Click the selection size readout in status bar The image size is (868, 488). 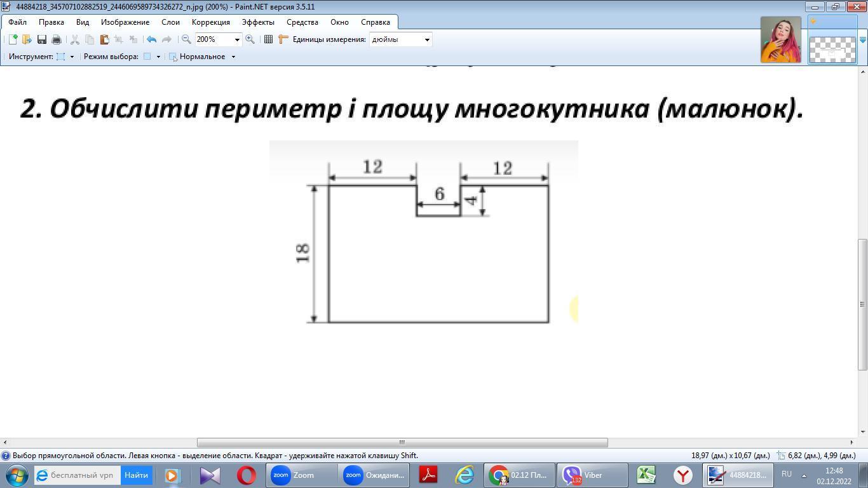731,456
